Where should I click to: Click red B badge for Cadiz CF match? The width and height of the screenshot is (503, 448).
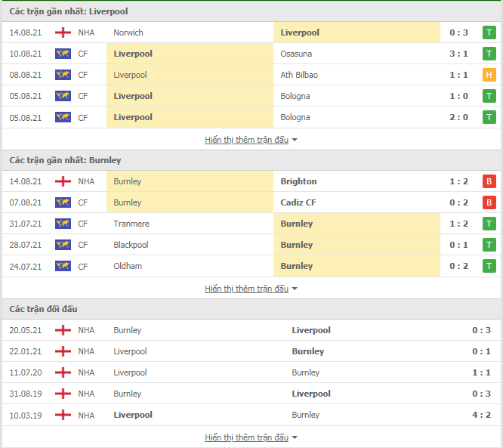pyautogui.click(x=489, y=202)
